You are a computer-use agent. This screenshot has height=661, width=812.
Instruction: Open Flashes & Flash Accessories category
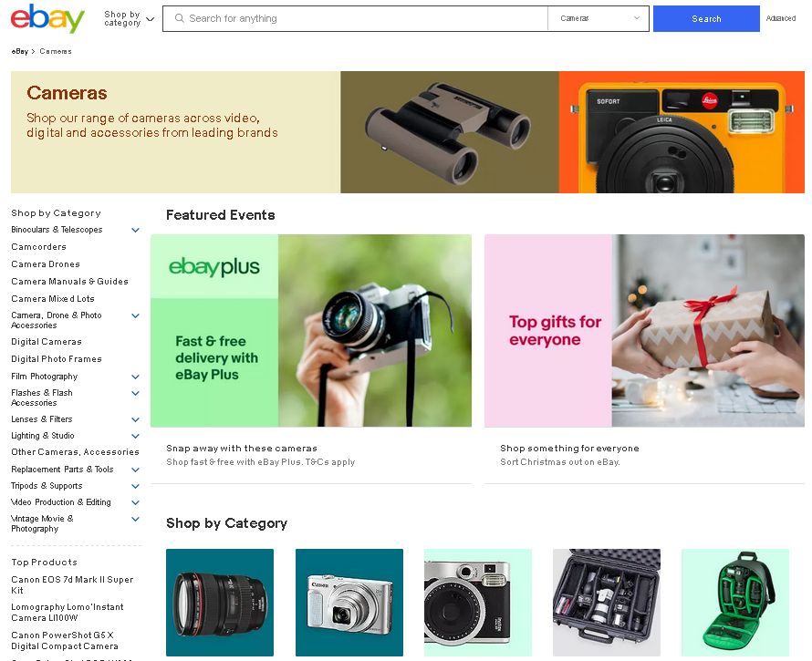tap(42, 398)
